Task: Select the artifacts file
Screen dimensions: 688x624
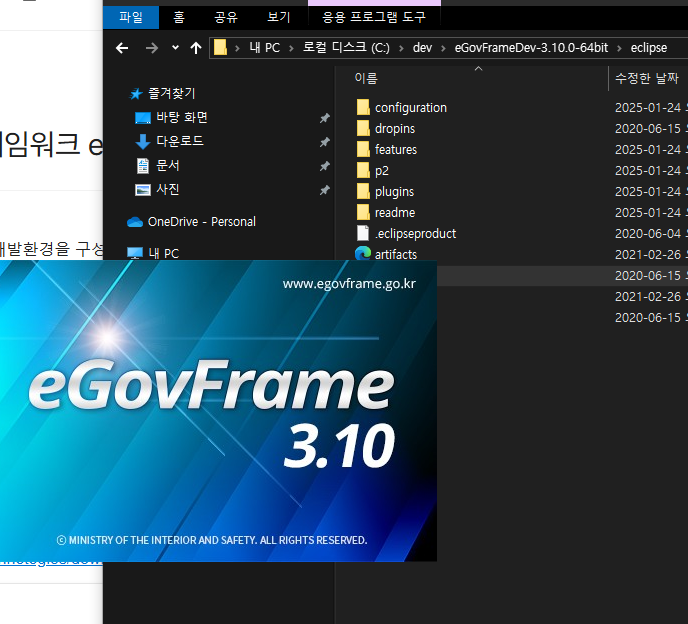Action: pos(396,255)
